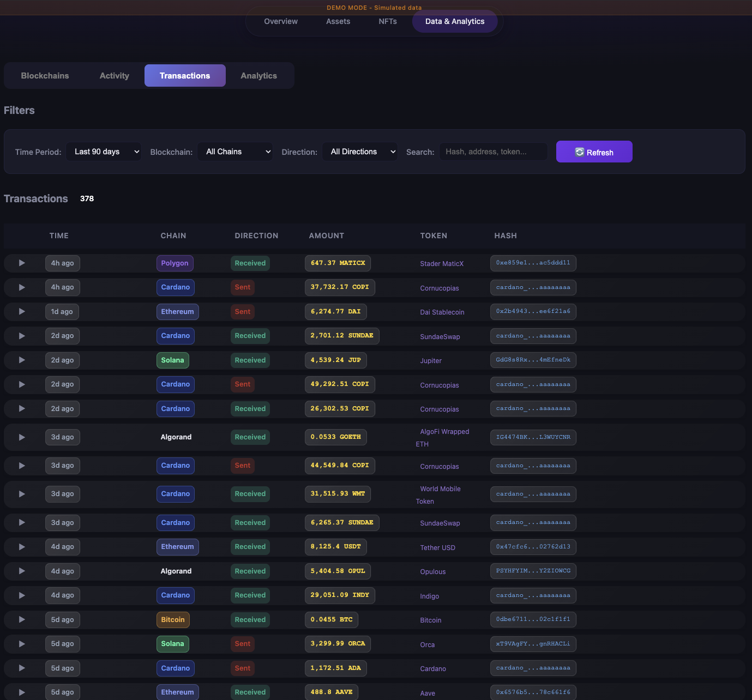The width and height of the screenshot is (752, 700).
Task: Open the Blockchain filter set to All Chains
Action: pyautogui.click(x=235, y=152)
